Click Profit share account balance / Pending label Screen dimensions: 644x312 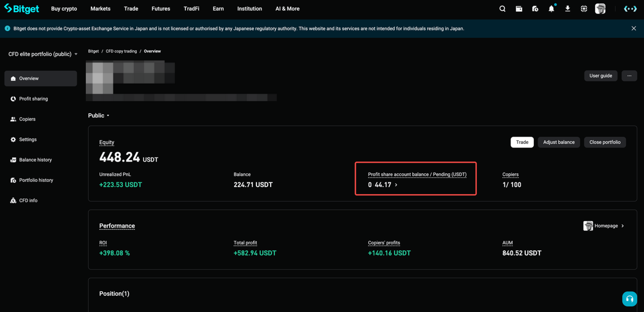(417, 175)
